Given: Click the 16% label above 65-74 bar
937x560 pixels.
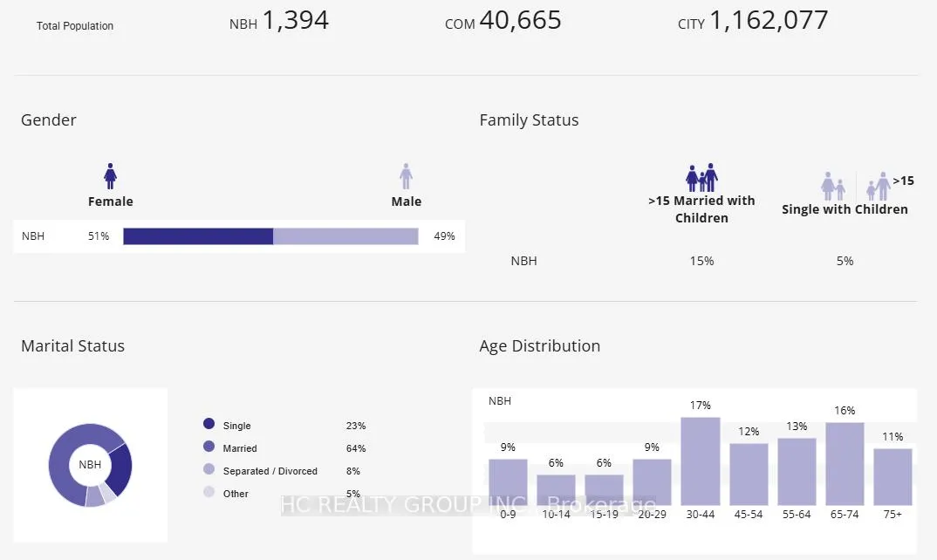Looking at the screenshot, I should click(845, 411).
